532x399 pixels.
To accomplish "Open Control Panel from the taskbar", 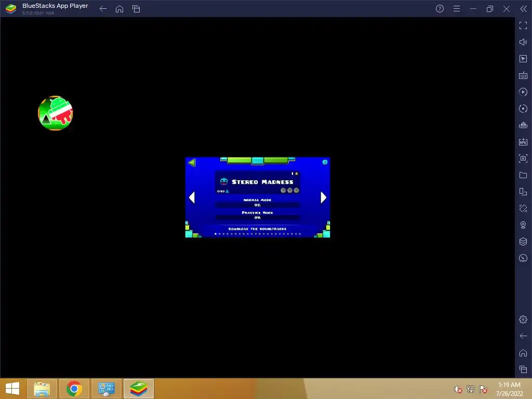I will (107, 389).
